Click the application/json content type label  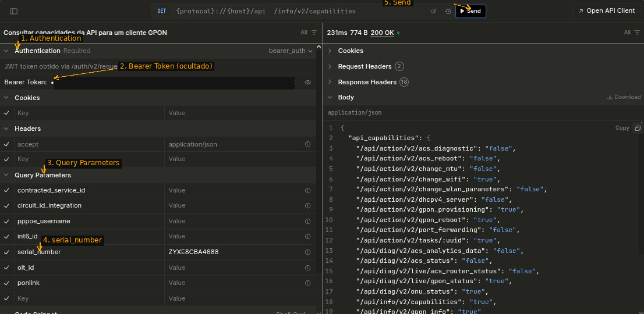coord(355,112)
